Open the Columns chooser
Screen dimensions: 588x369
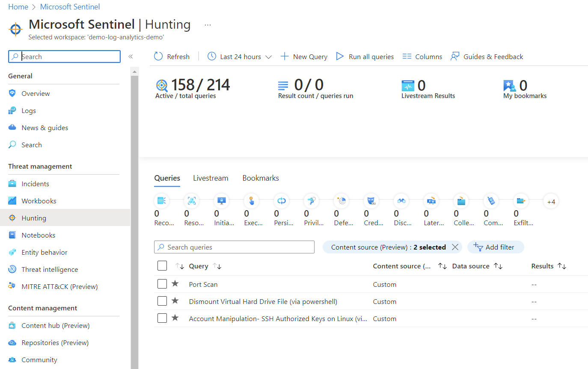tap(422, 57)
